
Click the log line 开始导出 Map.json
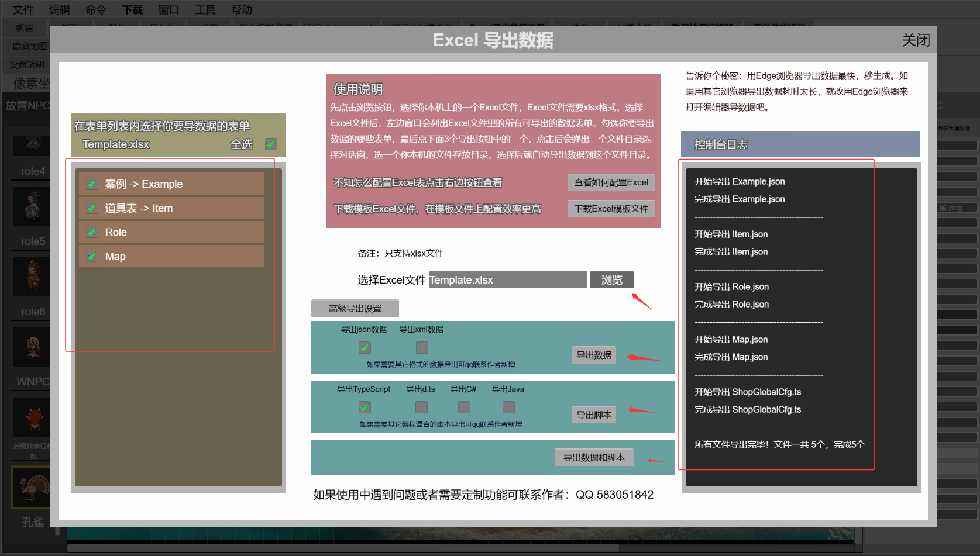(x=731, y=339)
